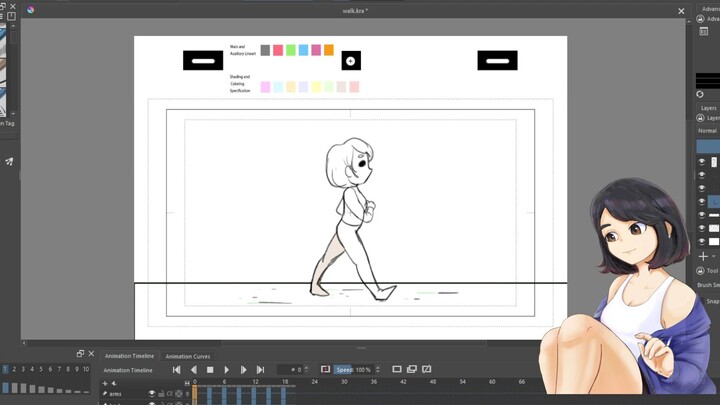Toggle visibility of selected blue layer
720x405 pixels.
702,202
